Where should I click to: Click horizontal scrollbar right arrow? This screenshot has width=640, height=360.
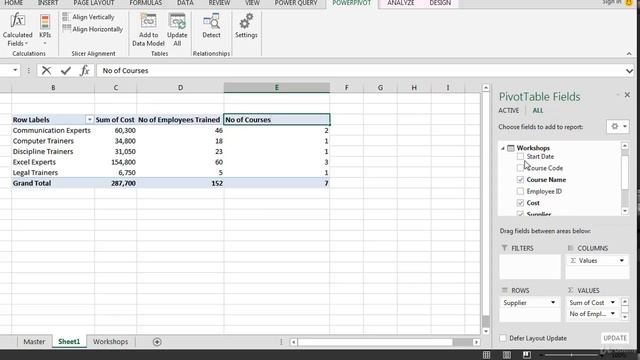click(476, 342)
